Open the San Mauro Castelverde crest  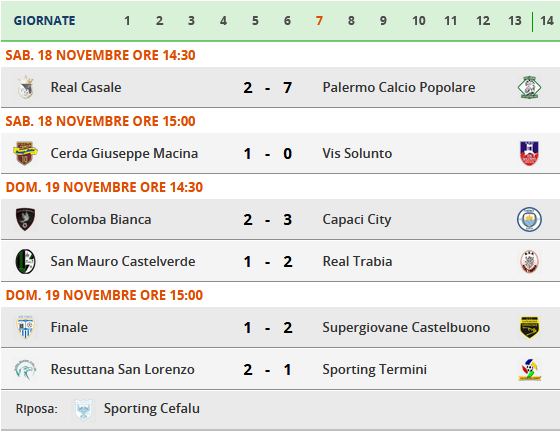(x=25, y=261)
